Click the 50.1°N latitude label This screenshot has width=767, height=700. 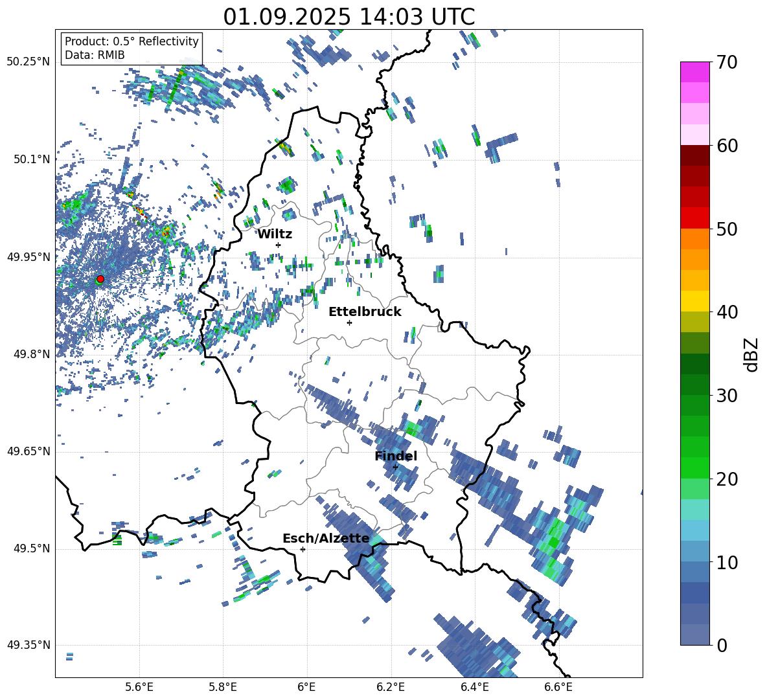(32, 159)
